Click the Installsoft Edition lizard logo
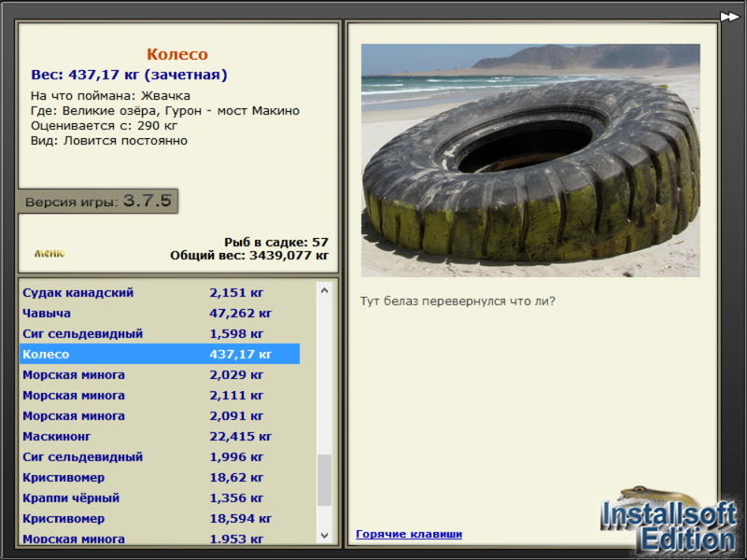Viewport: 747px width, 560px height. pyautogui.click(x=669, y=520)
